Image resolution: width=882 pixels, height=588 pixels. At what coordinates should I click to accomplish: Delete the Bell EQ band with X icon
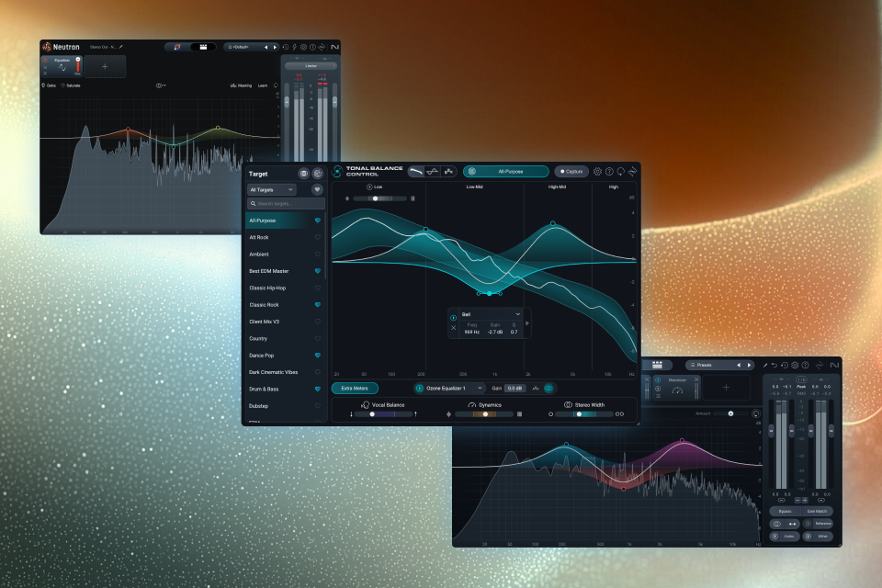(453, 327)
